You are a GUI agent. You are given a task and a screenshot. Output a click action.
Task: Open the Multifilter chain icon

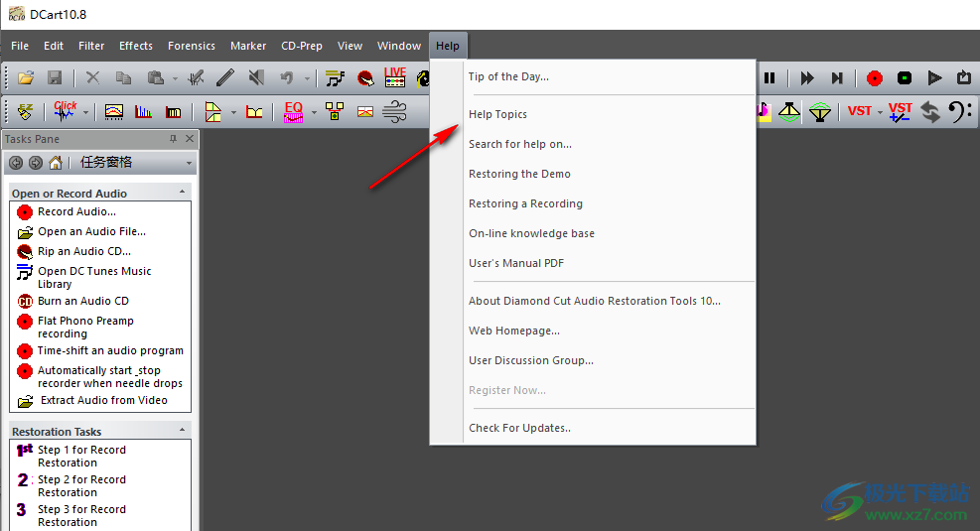[335, 112]
